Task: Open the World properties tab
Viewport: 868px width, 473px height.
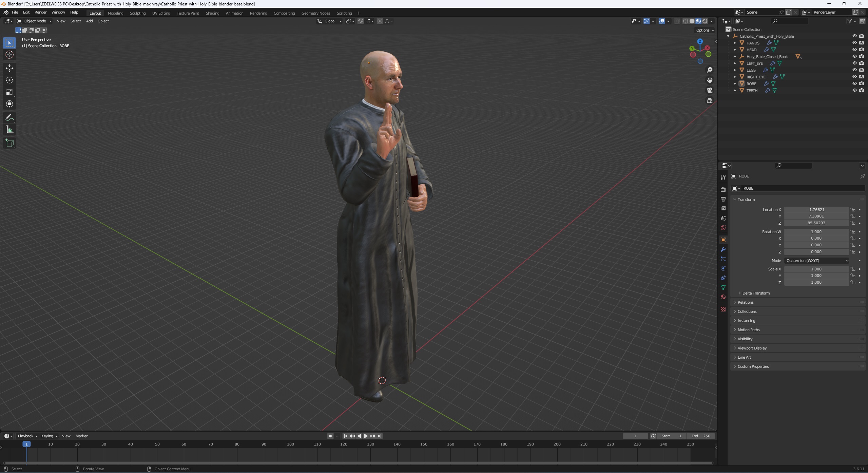Action: click(723, 227)
